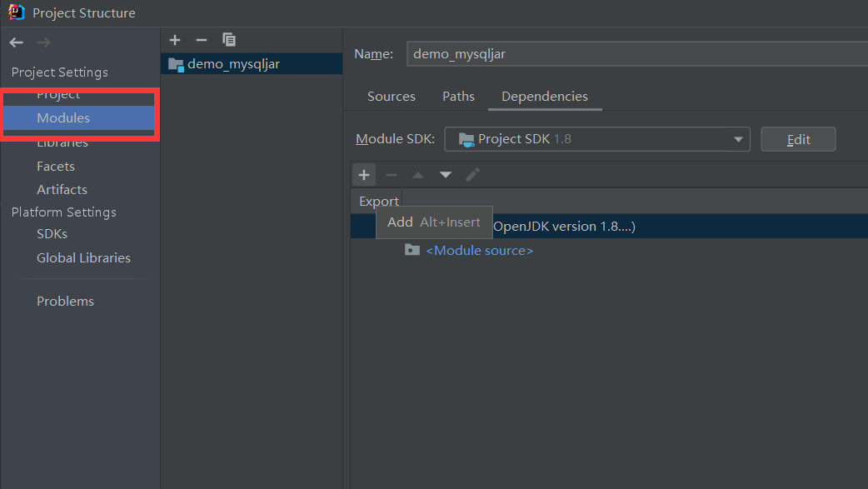Open Global Libraries settings

(83, 258)
